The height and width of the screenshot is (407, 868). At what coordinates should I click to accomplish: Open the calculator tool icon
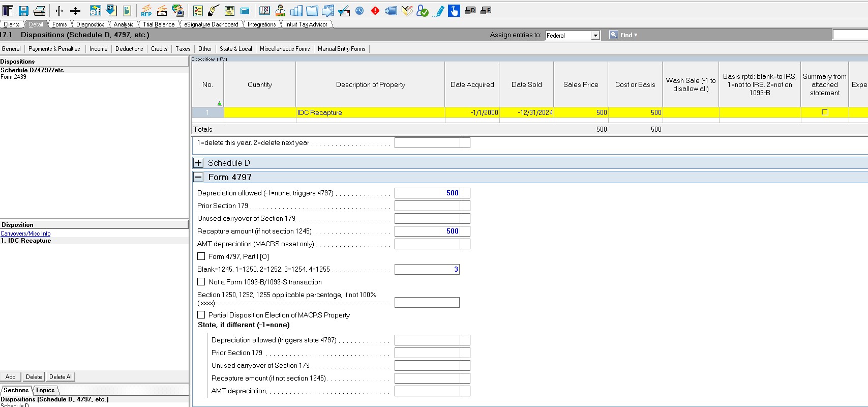(245, 11)
